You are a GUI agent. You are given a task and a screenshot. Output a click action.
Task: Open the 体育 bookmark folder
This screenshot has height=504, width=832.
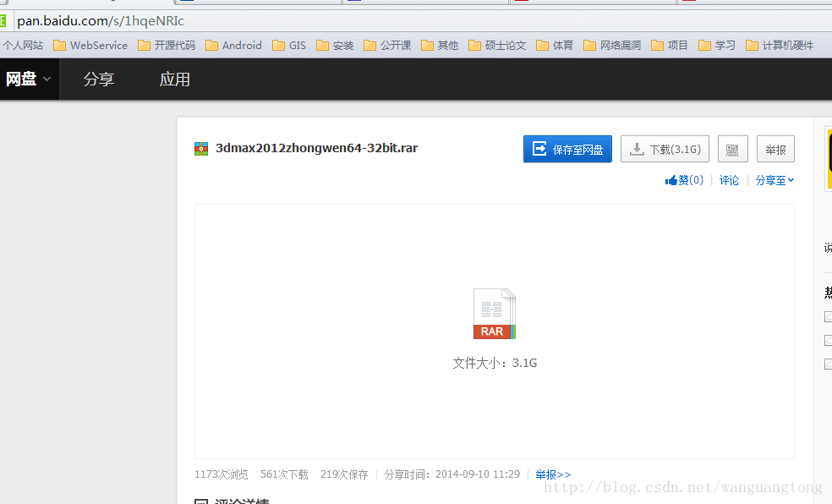point(555,45)
